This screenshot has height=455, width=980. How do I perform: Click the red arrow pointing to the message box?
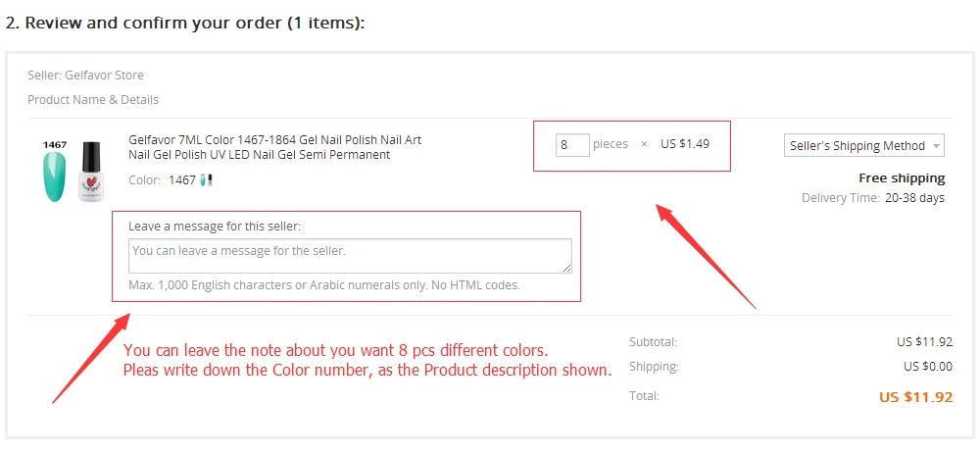coord(91,358)
